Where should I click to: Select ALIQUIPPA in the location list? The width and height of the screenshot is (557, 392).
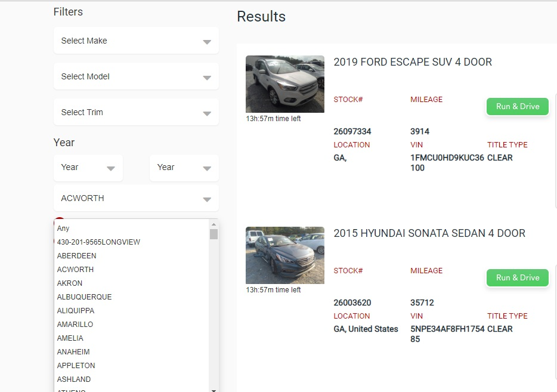pyautogui.click(x=131, y=311)
